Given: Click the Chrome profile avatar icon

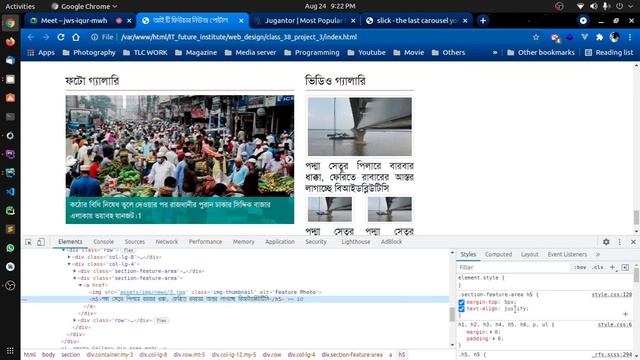Looking at the screenshot, I should (614, 37).
